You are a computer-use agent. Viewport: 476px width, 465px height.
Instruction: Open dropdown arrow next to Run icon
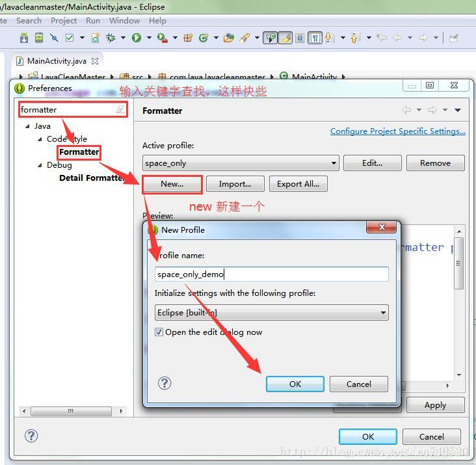149,38
